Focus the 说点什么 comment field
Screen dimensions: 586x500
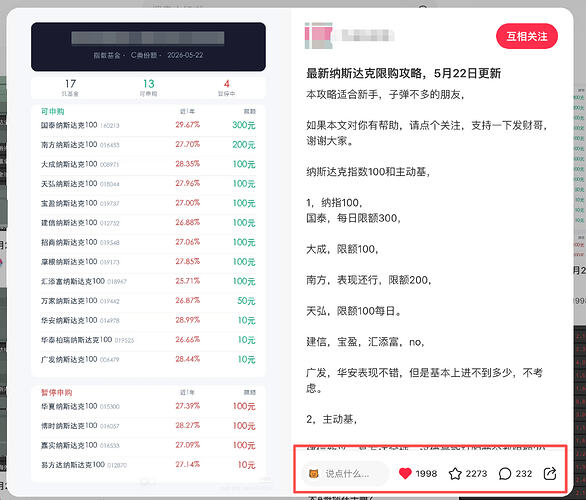click(345, 474)
